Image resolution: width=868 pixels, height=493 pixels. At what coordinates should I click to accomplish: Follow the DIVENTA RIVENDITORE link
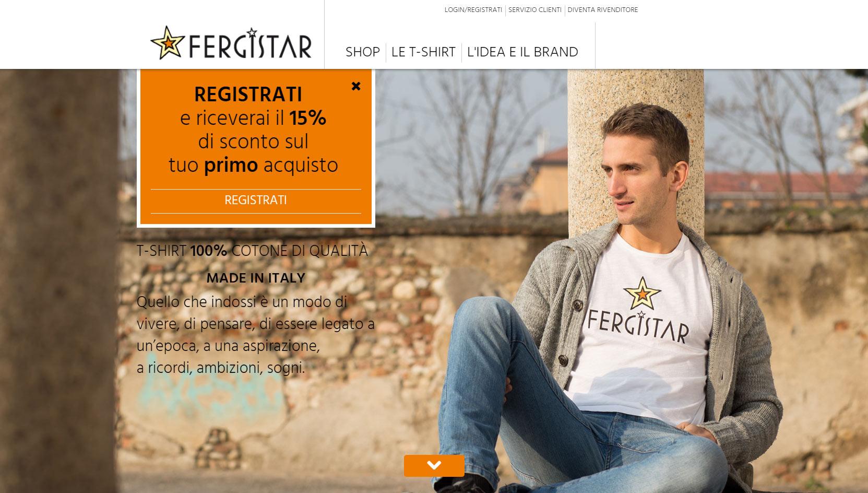pos(602,10)
